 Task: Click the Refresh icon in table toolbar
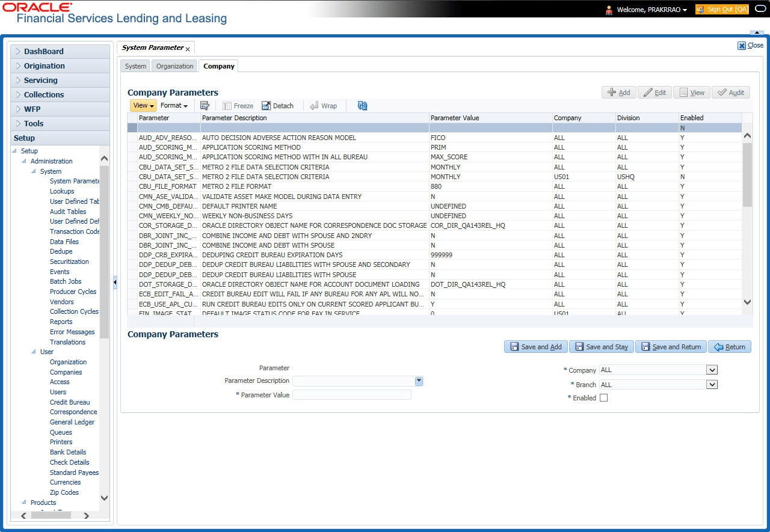362,106
